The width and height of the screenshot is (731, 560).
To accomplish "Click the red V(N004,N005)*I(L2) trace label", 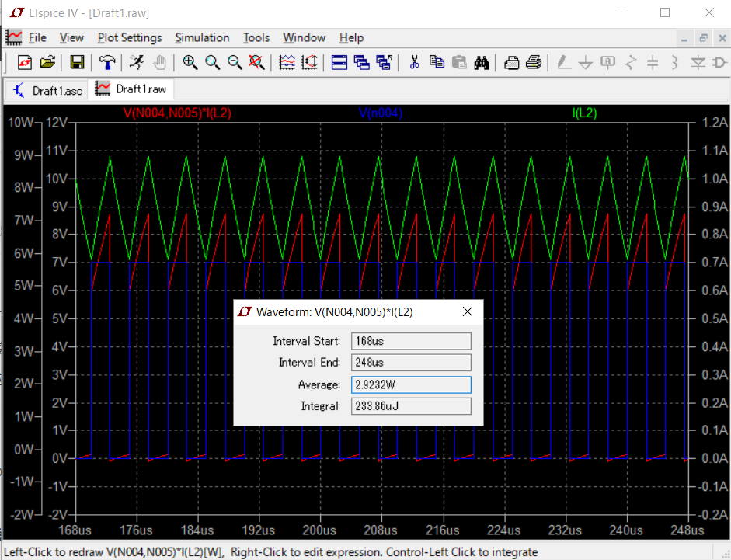I will pos(177,113).
